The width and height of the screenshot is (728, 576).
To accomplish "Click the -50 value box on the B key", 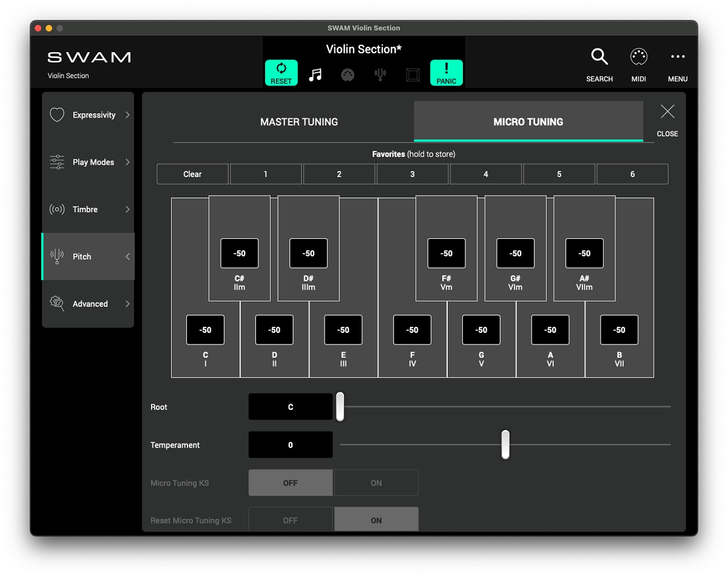I will point(619,330).
